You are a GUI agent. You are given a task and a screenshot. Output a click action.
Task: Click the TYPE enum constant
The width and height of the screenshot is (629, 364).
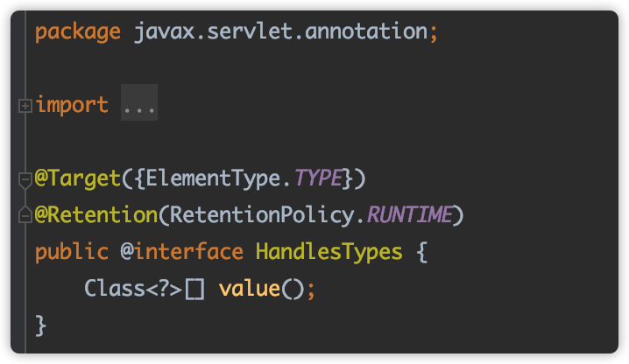point(317,179)
